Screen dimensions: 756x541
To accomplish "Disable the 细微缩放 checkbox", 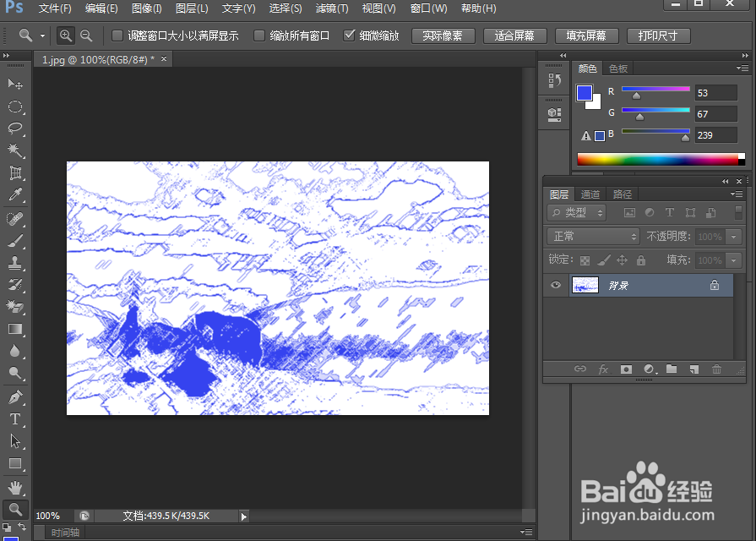I will point(350,36).
